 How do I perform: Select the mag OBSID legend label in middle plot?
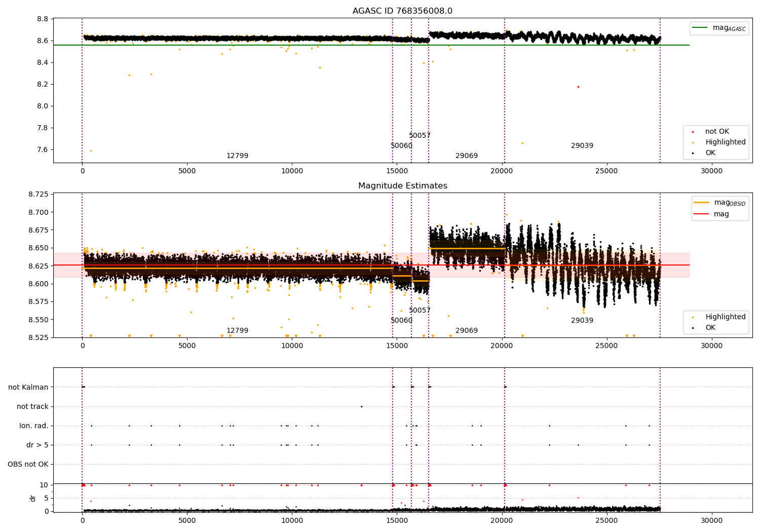pos(730,203)
